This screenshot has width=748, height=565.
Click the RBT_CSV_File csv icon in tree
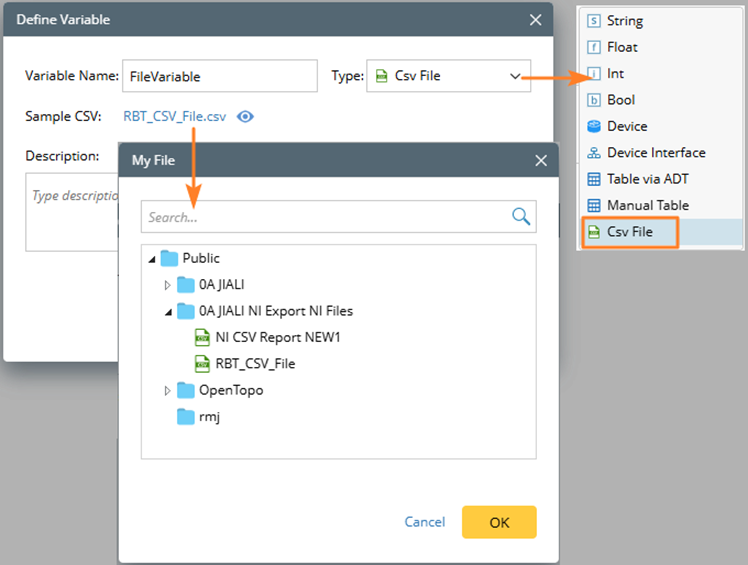(203, 364)
